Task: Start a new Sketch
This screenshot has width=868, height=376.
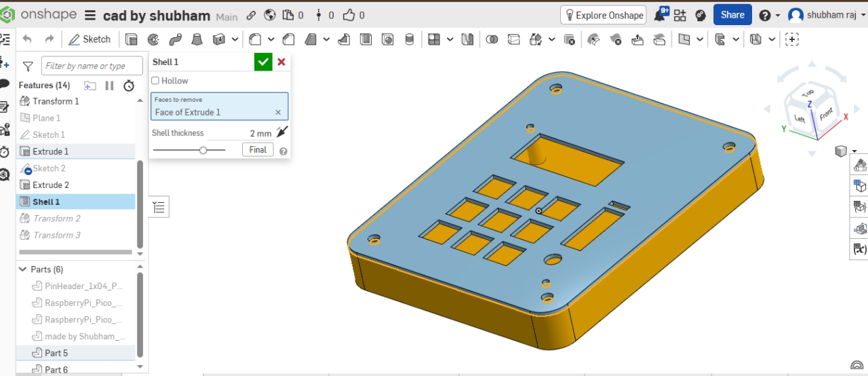Action: pyautogui.click(x=90, y=39)
